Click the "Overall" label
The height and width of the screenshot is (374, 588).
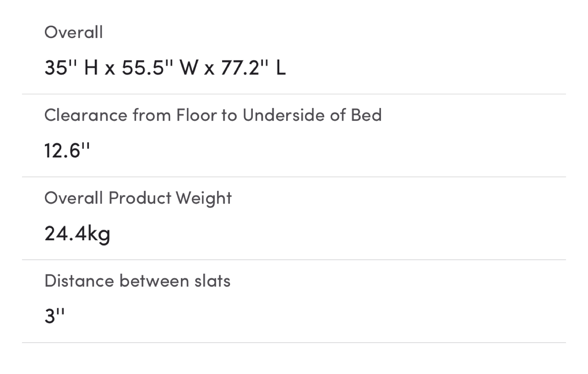tap(73, 32)
